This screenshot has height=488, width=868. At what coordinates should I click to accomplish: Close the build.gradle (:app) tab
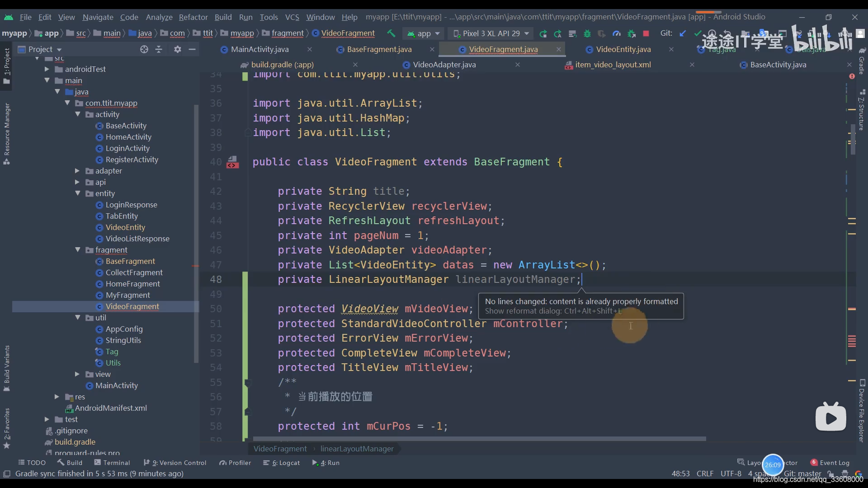(x=355, y=65)
